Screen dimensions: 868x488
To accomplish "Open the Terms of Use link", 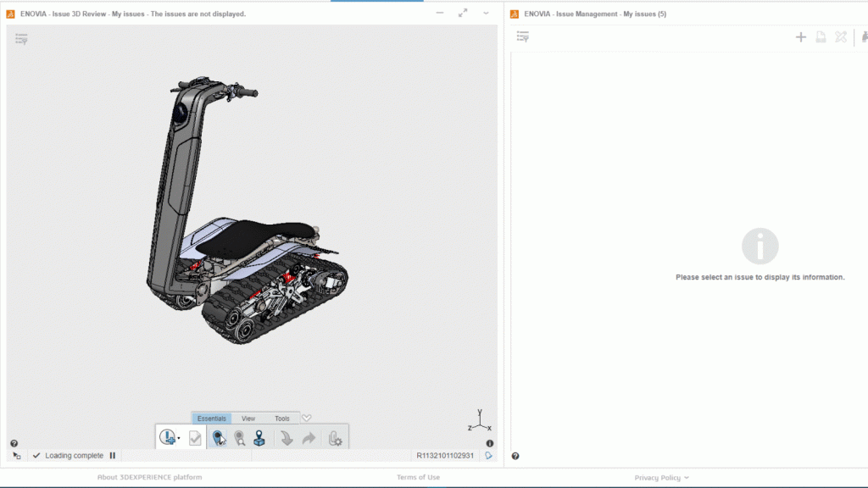I will click(x=418, y=478).
